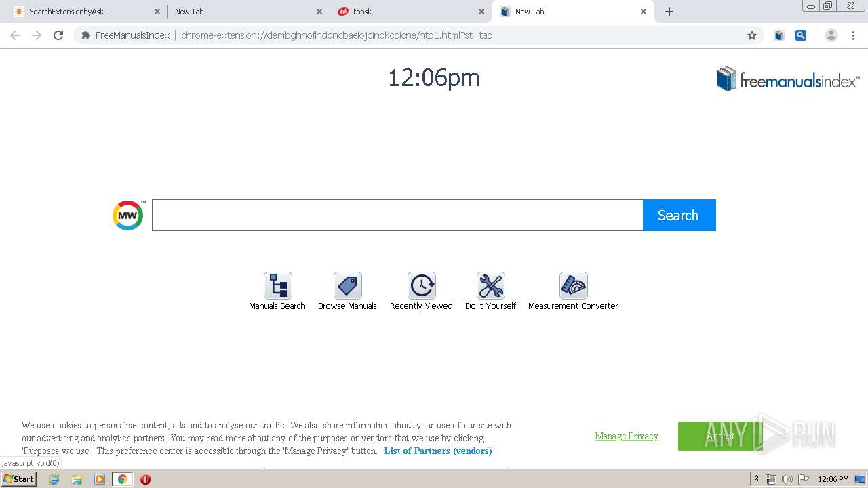Reload the page
The height and width of the screenshot is (488, 868).
click(58, 35)
